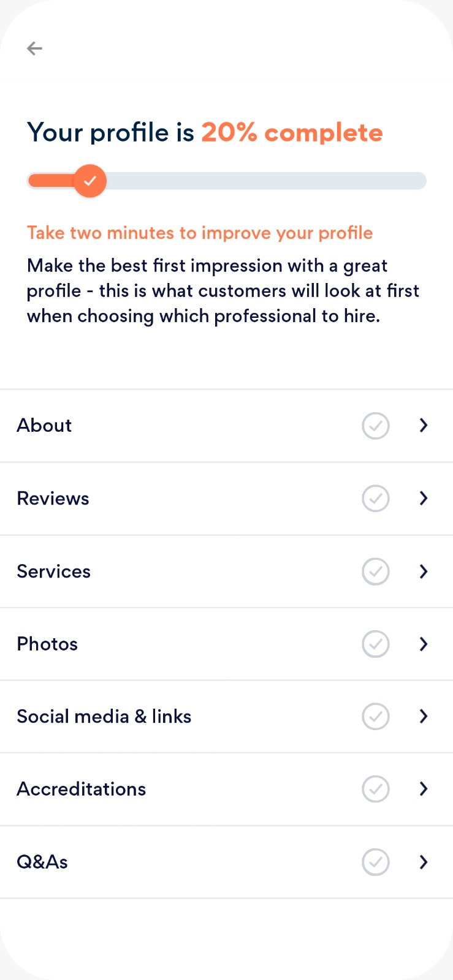Open the Photos menu item

pyautogui.click(x=48, y=644)
